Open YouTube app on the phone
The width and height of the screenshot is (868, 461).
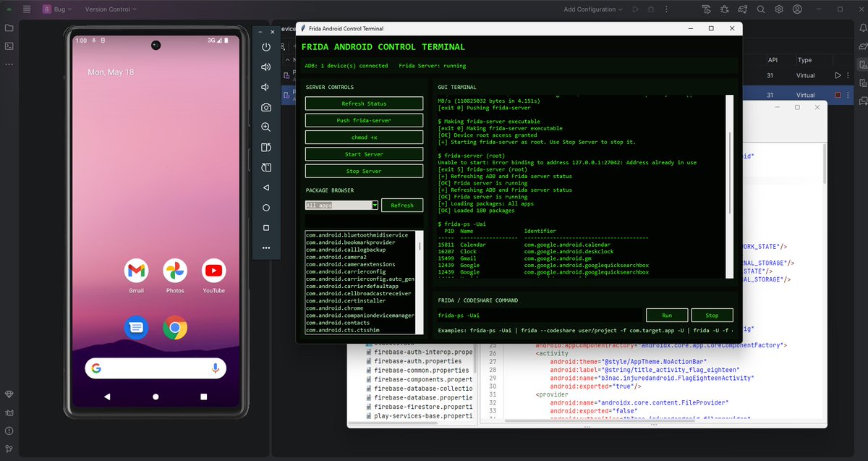[x=213, y=271]
